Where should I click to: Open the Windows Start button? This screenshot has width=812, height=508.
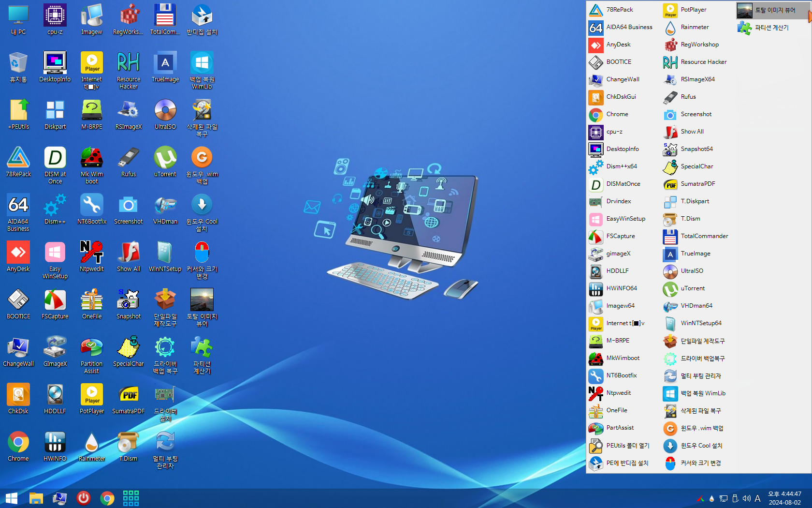click(x=12, y=498)
